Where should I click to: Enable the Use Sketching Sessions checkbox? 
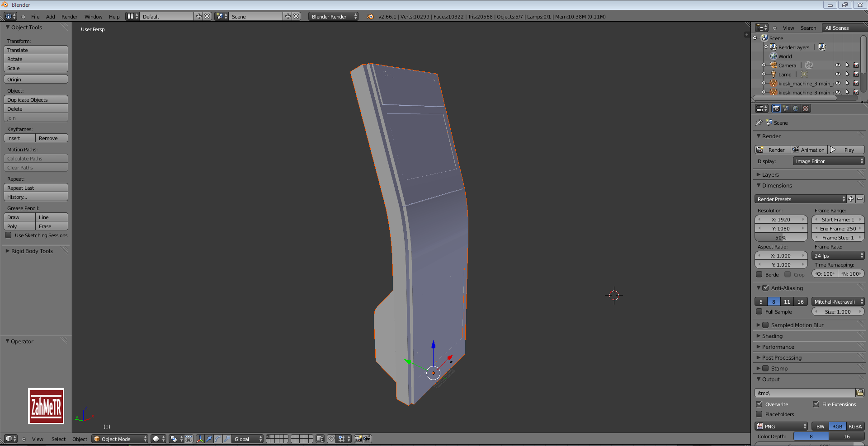coord(8,235)
